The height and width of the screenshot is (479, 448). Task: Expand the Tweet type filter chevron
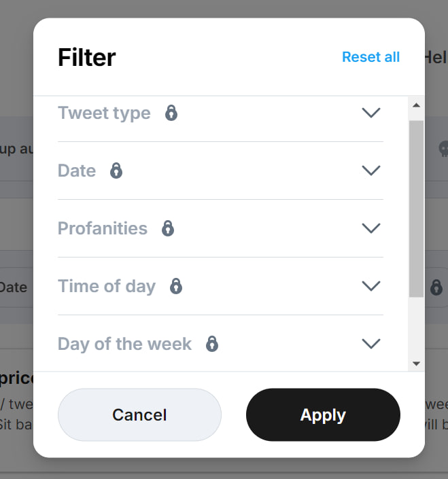(x=371, y=113)
